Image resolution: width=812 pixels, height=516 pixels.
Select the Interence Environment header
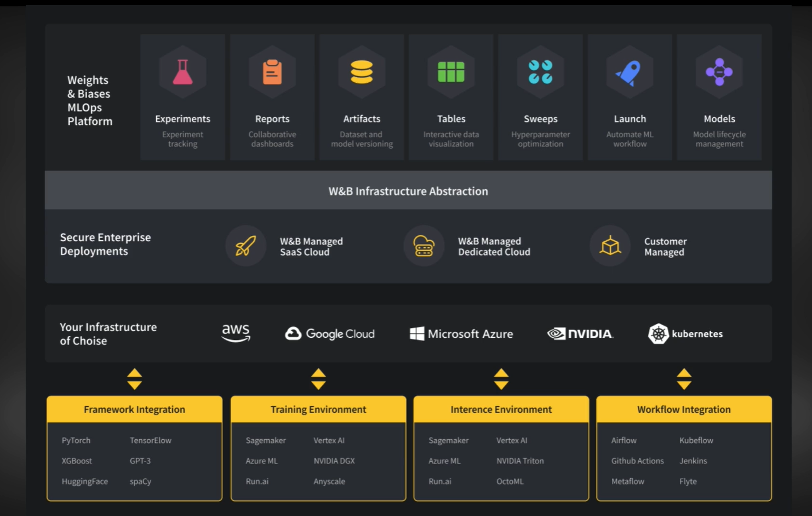pos(501,410)
